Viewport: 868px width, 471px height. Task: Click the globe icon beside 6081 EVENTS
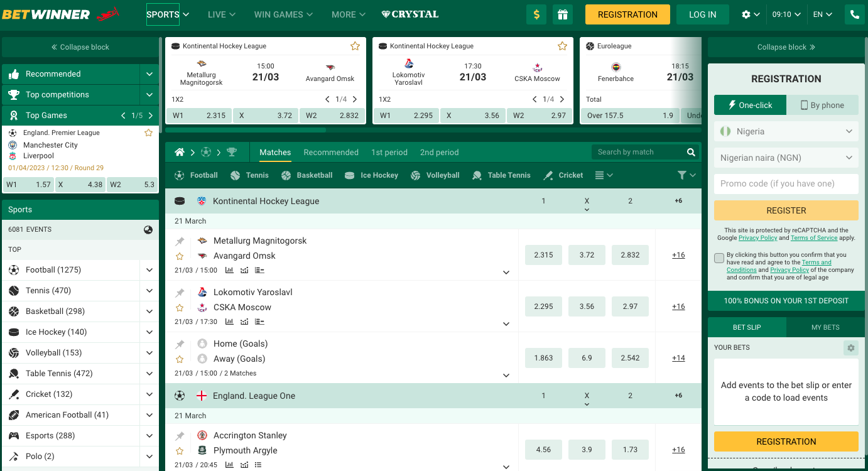click(x=148, y=230)
